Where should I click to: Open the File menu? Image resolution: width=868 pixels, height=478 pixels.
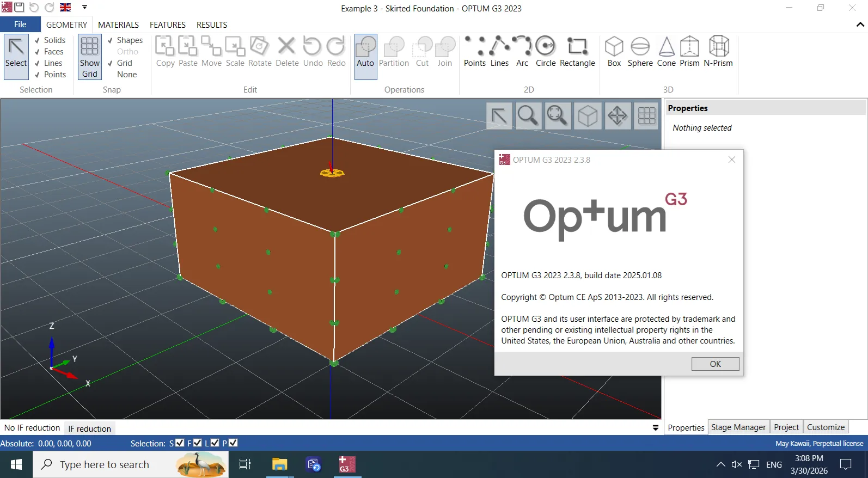point(20,24)
